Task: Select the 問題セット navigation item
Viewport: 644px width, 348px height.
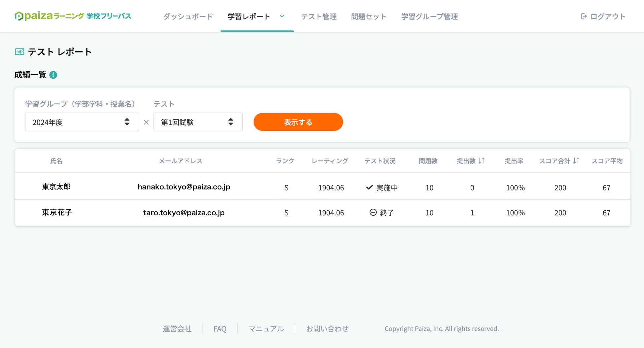Action: point(369,17)
